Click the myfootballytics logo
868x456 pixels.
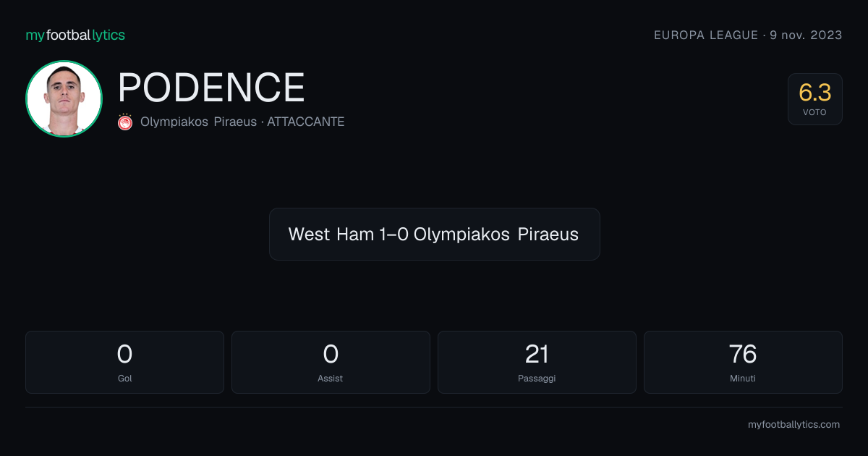pos(75,35)
